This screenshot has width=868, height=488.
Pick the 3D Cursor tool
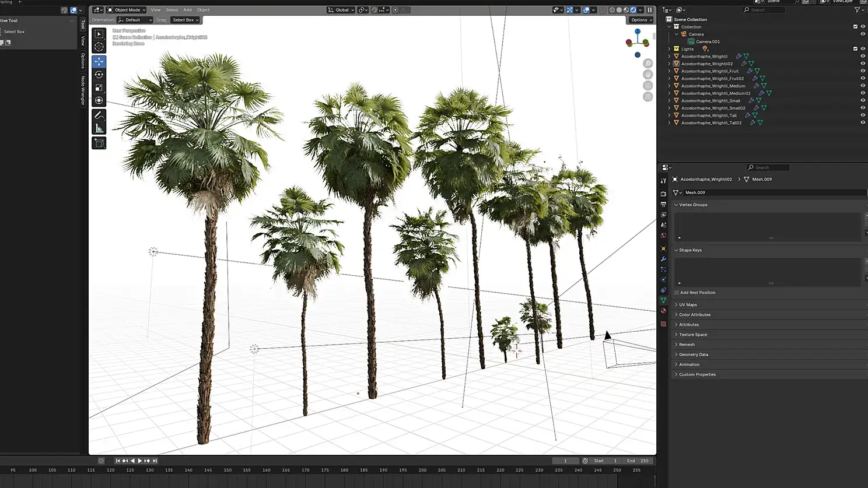click(x=99, y=47)
